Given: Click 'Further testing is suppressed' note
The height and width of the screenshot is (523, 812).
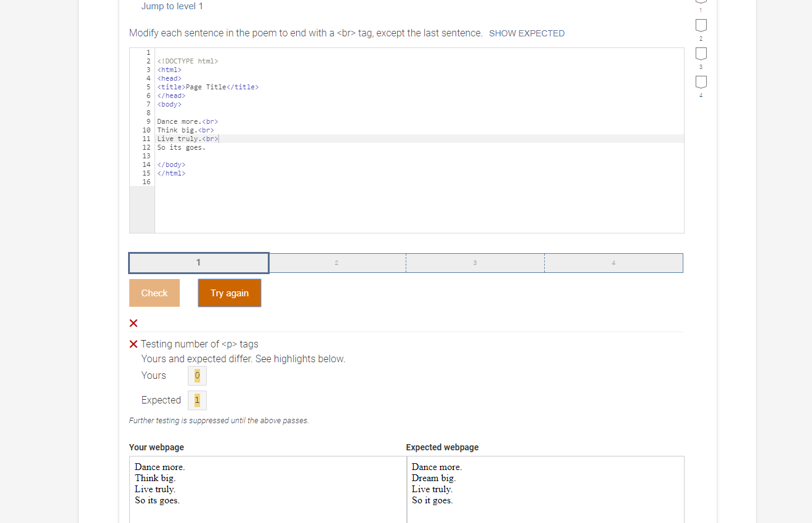Looking at the screenshot, I should click(219, 421).
